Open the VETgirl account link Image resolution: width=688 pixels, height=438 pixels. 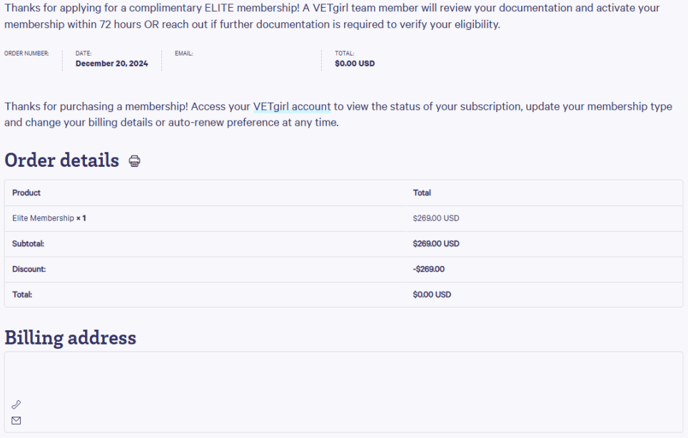(x=292, y=107)
